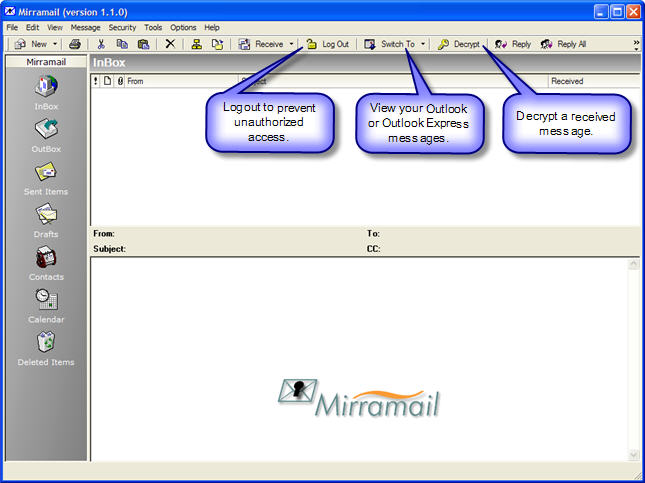Sort messages by Received column header
This screenshot has height=483, width=645.
click(x=594, y=81)
